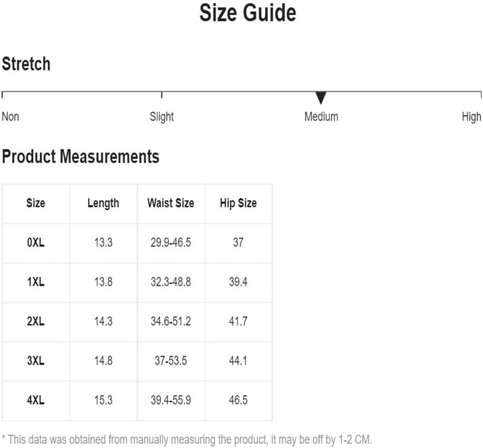Click the Size Guide heading
This screenshot has height=448, width=483.
pos(248,13)
